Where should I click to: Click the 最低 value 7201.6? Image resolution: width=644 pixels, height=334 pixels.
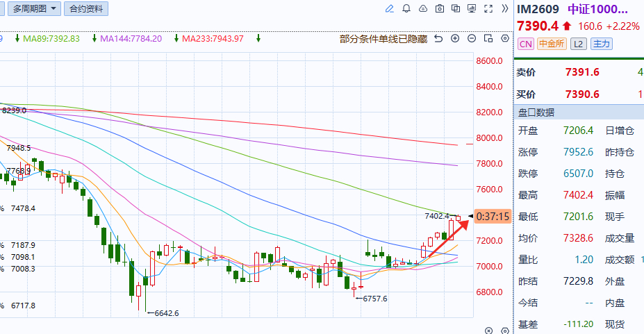coord(578,217)
